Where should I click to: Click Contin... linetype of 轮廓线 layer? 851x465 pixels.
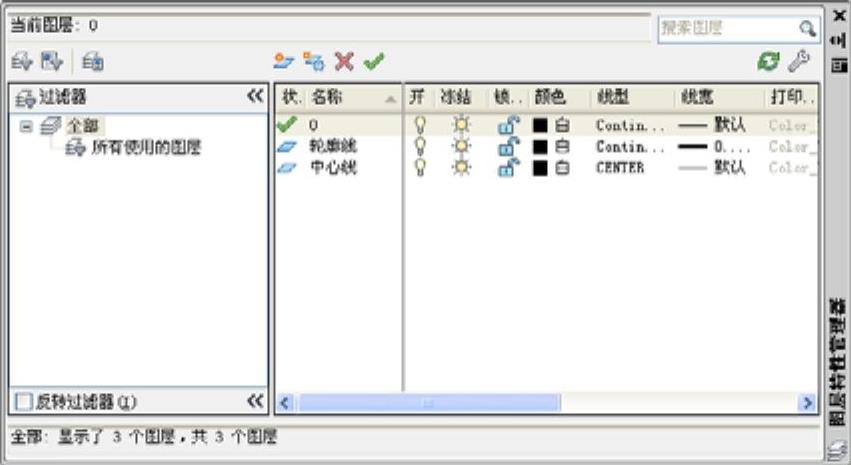click(630, 146)
